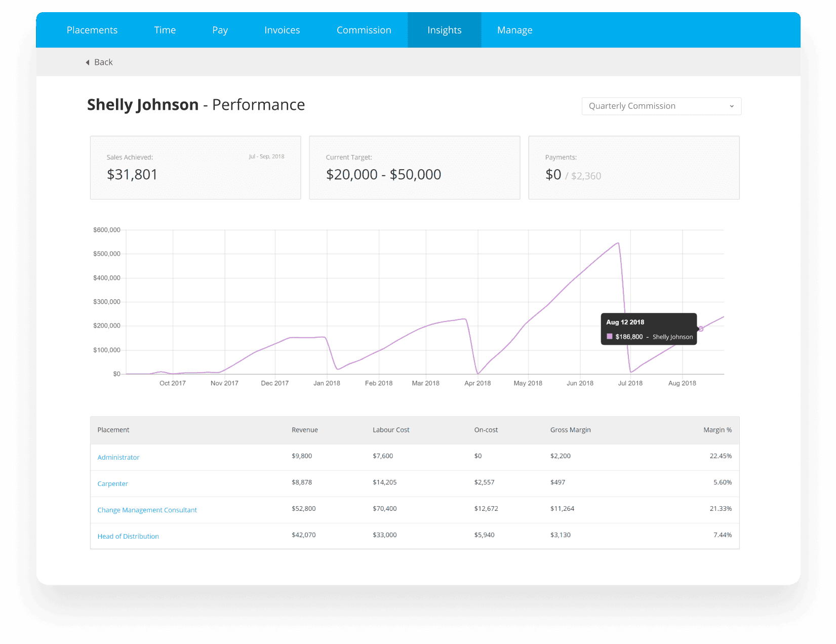
Task: Click Head of Distribution gross margin $3,130
Action: click(561, 535)
